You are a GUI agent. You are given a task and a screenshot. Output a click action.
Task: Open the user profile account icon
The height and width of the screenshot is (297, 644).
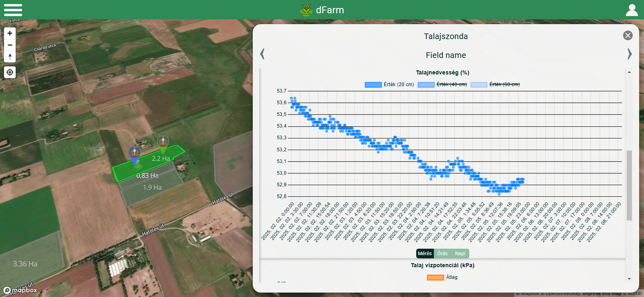tap(632, 10)
